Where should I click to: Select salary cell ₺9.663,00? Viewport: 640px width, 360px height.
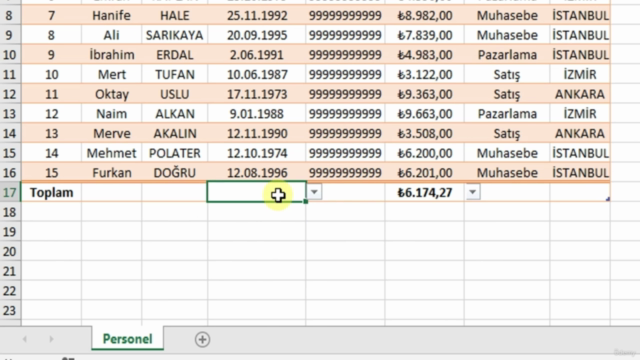pos(424,114)
